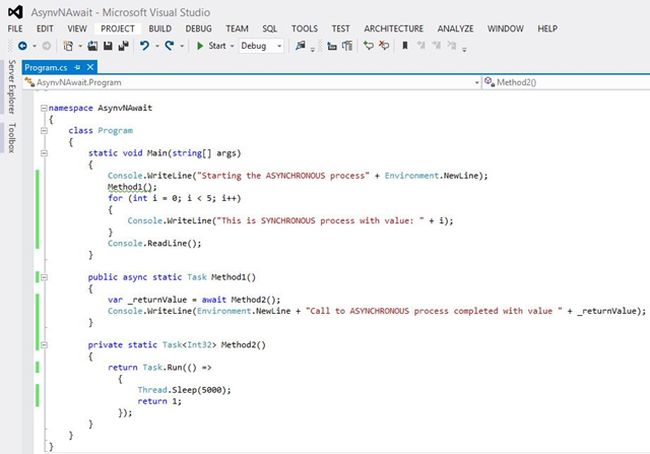Open the TOOLS menu
This screenshot has width=650, height=454.
pos(304,29)
